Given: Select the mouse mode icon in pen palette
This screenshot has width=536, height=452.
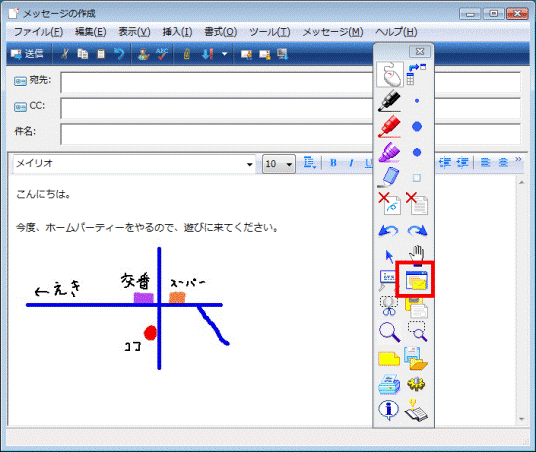Looking at the screenshot, I should click(x=390, y=74).
